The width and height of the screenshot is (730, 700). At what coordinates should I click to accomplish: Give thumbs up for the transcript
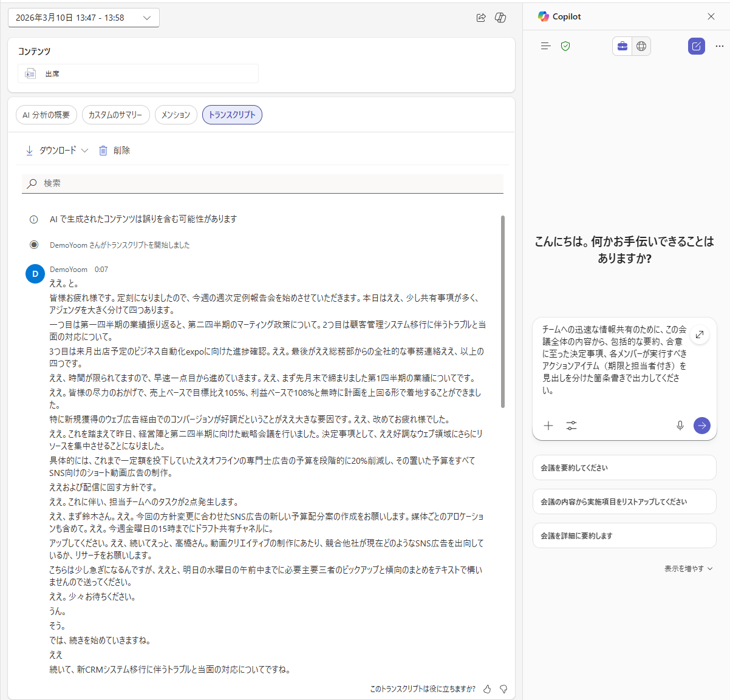[x=487, y=689]
